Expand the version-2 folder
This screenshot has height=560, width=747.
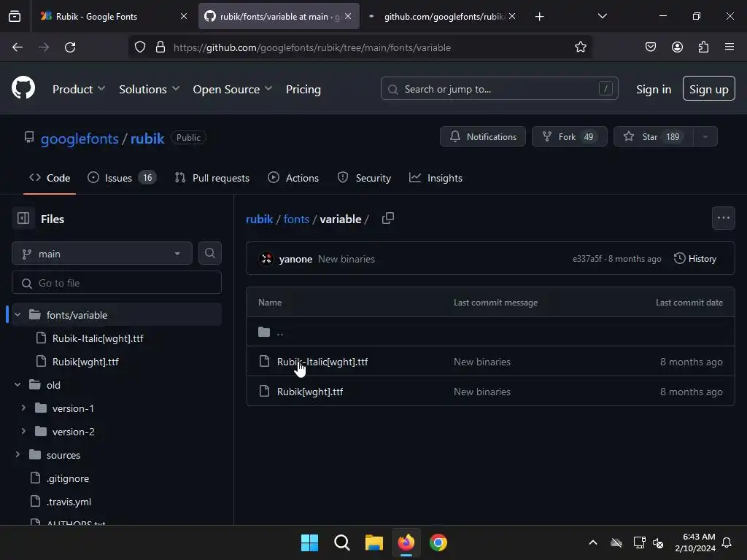(x=23, y=432)
